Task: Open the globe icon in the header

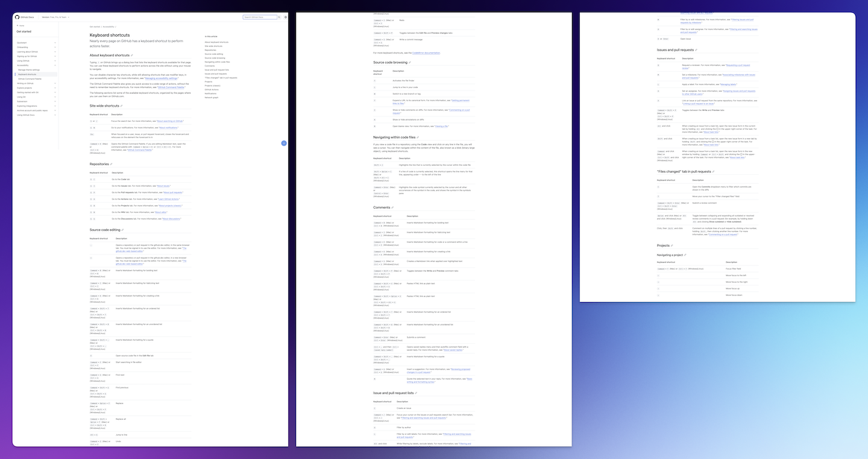Action: (286, 17)
